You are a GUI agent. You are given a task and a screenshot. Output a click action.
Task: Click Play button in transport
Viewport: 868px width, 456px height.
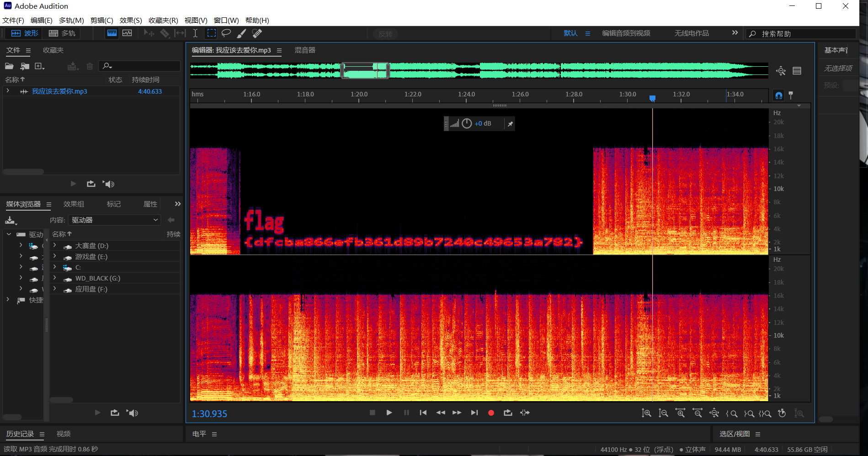click(x=389, y=413)
